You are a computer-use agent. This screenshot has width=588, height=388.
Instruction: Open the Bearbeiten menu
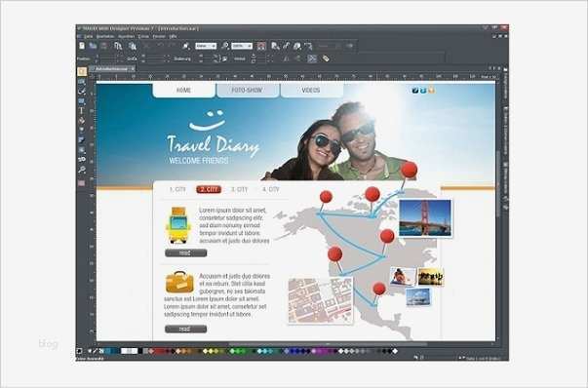click(105, 36)
